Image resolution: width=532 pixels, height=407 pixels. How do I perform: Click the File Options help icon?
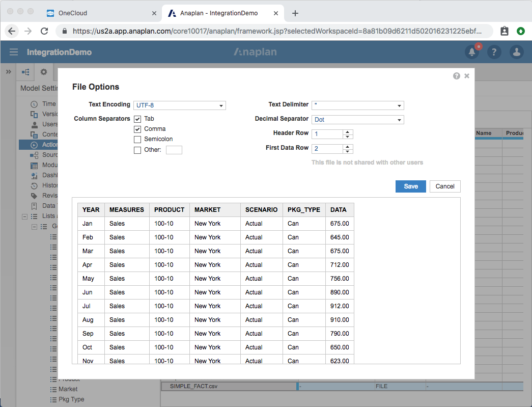456,76
